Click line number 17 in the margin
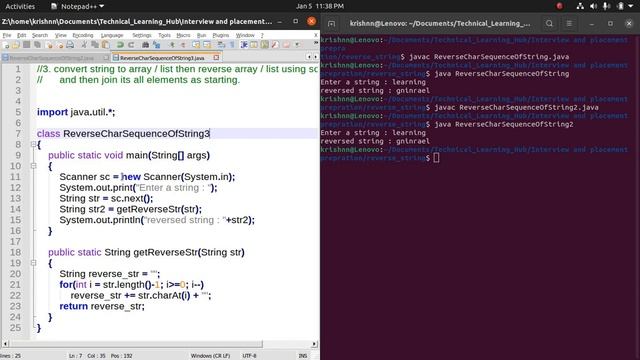Viewport: 640px width, 360px height. point(15,242)
